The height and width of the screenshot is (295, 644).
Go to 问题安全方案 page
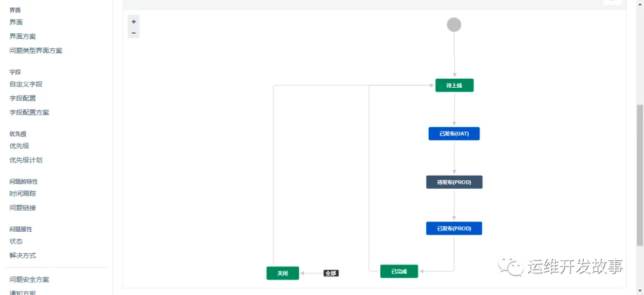pos(29,279)
